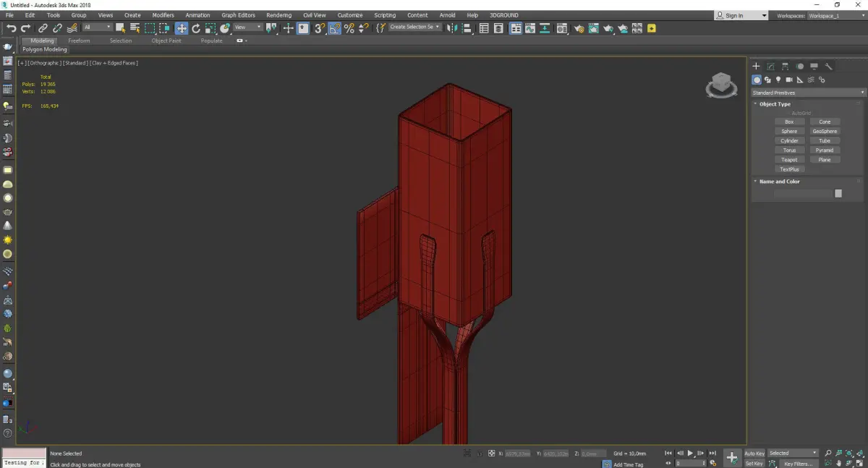Viewport: 868px width, 468px height.
Task: Go to End frame button
Action: click(713, 454)
